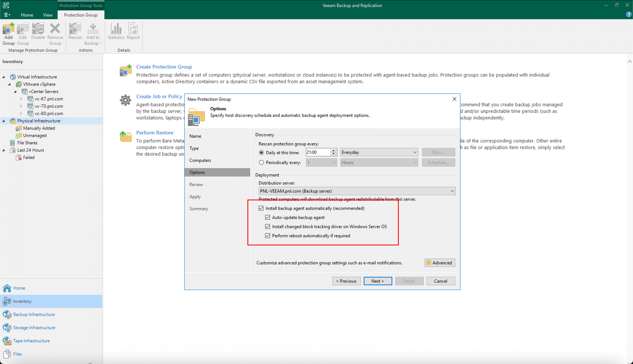Image resolution: width=633 pixels, height=364 pixels.
Task: Close the New Protection Group dialog
Action: pyautogui.click(x=454, y=99)
